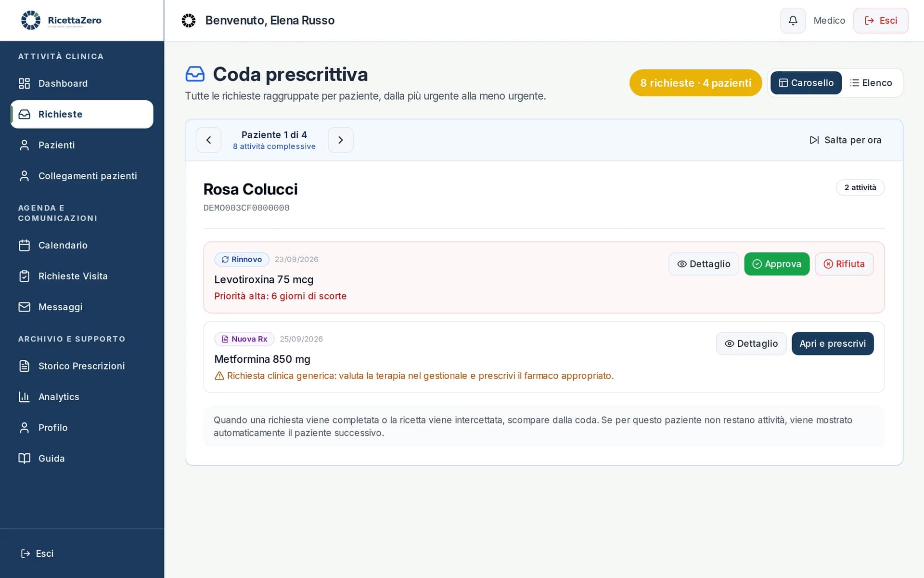The height and width of the screenshot is (578, 924).
Task: Open Dashboard from the sidebar
Action: point(82,83)
